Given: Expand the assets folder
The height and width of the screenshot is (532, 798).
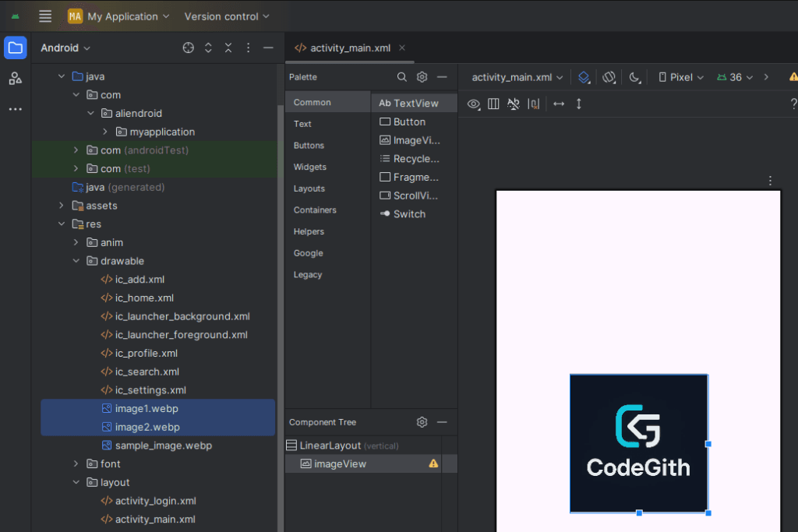Looking at the screenshot, I should tap(62, 206).
